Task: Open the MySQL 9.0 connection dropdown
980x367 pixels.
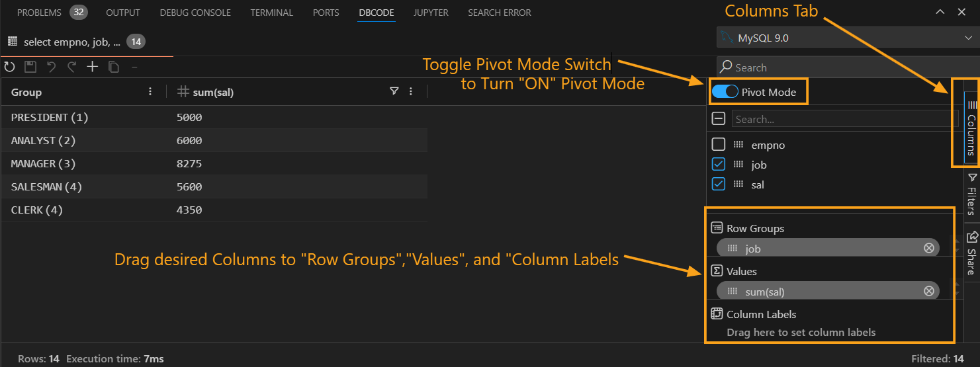Action: pyautogui.click(x=848, y=38)
